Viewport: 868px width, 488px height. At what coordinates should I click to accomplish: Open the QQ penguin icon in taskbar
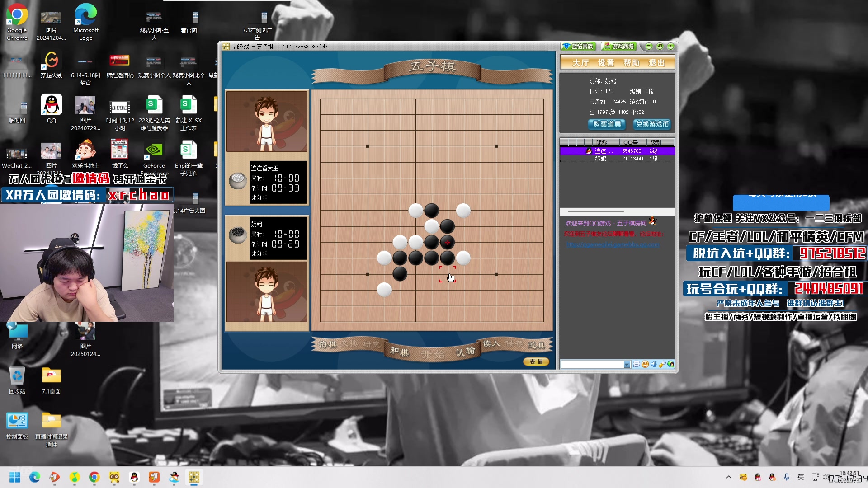[x=134, y=477]
